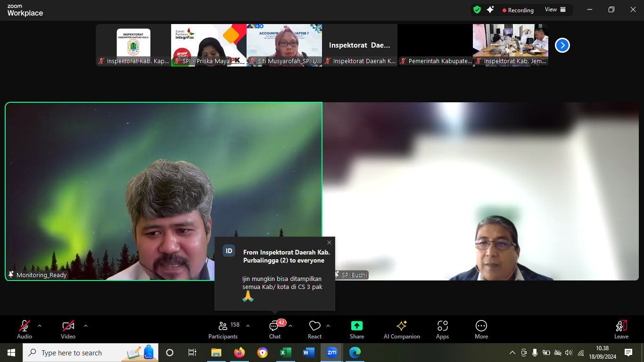Click the green Share screen icon
644x362 pixels.
click(357, 326)
